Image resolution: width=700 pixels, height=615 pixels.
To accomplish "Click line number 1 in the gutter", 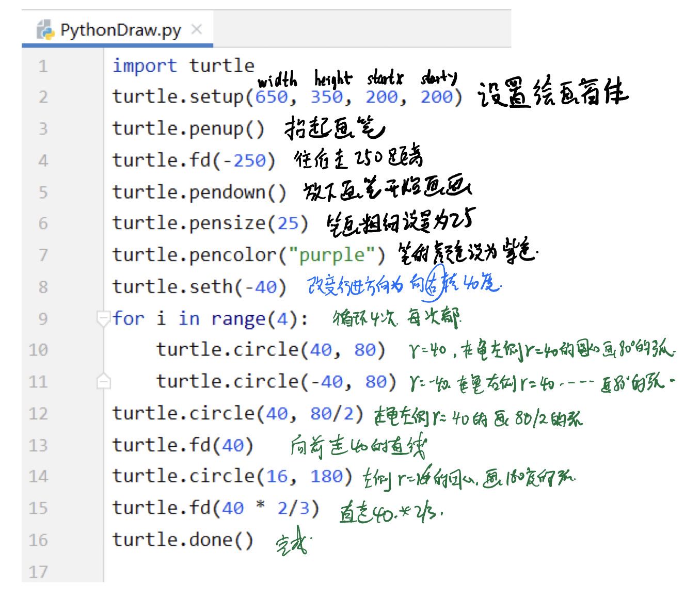I will 43,66.
